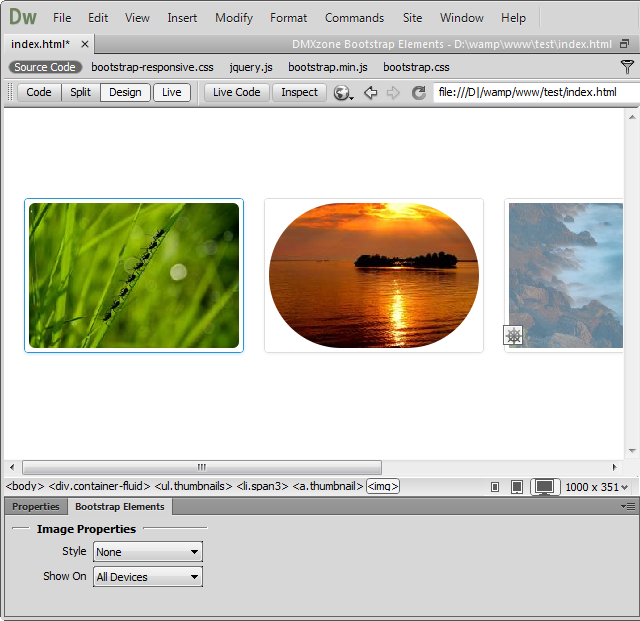
Task: Open jquery.js related file
Action: [251, 67]
